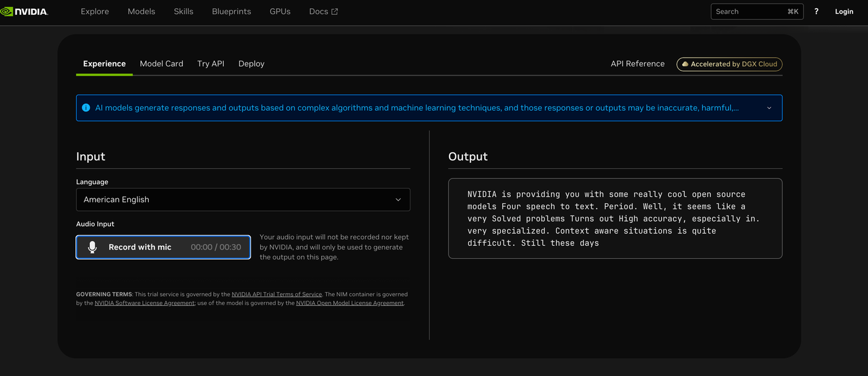Open the API Reference link
This screenshot has height=376, width=868.
pyautogui.click(x=637, y=64)
